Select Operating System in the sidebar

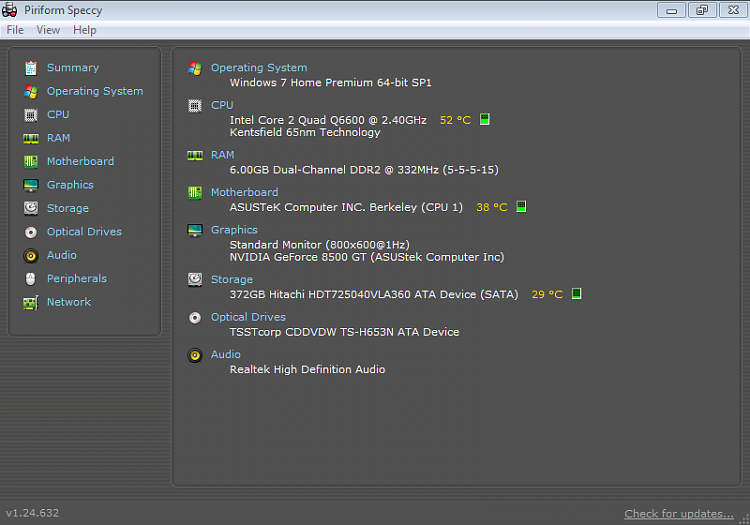pos(95,91)
